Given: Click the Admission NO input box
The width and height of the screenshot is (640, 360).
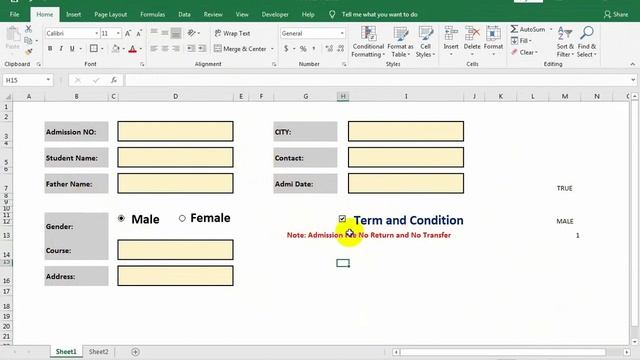Looking at the screenshot, I should (176, 131).
